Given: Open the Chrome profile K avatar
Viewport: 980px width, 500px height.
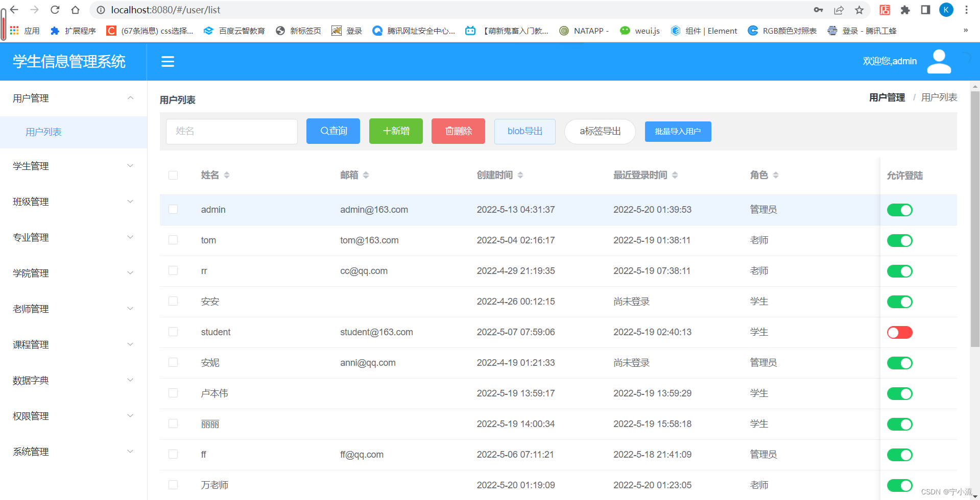Looking at the screenshot, I should 946,10.
